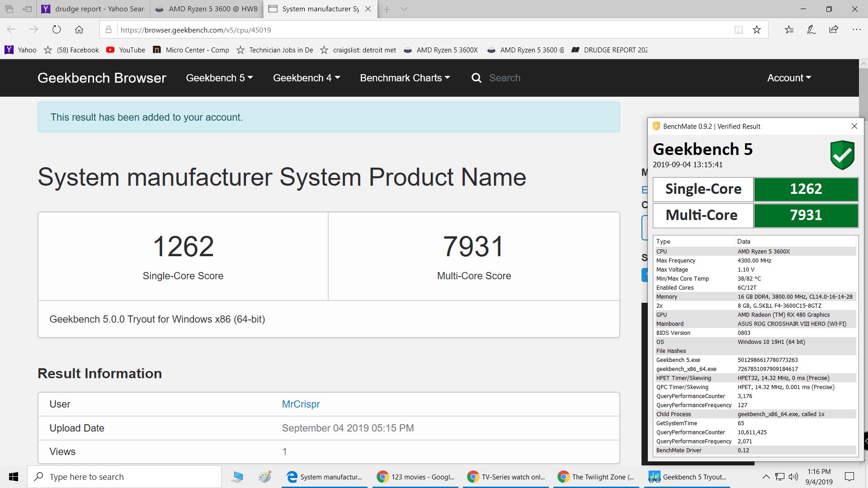Click the BenchMate title bar shield icon
The width and height of the screenshot is (868, 488).
coord(656,126)
